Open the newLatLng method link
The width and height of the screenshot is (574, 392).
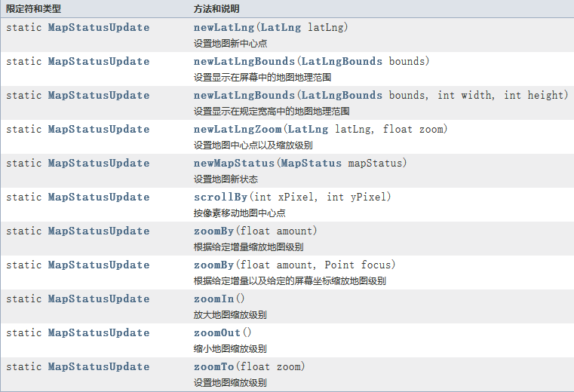pos(224,27)
